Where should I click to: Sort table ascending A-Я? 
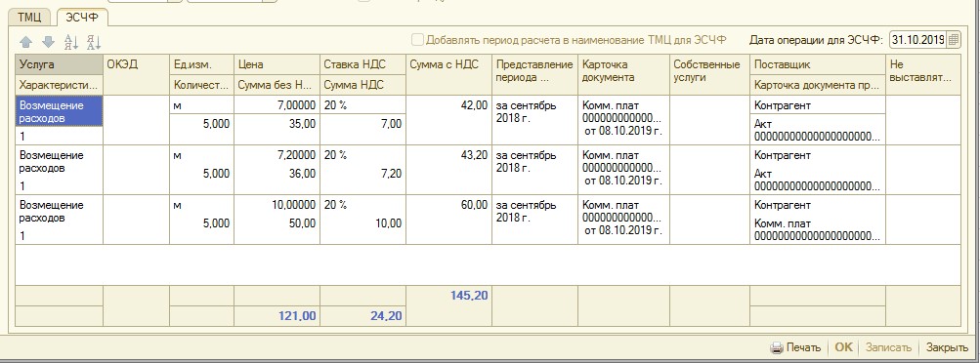[71, 42]
